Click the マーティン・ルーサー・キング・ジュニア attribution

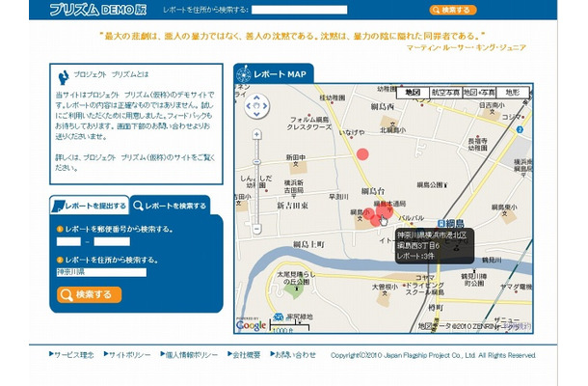pos(467,47)
